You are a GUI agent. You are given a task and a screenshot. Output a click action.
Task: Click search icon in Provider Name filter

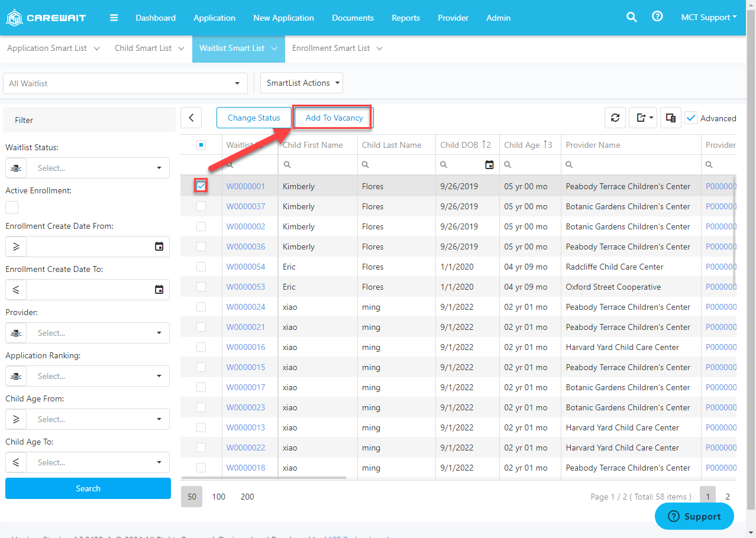click(570, 165)
